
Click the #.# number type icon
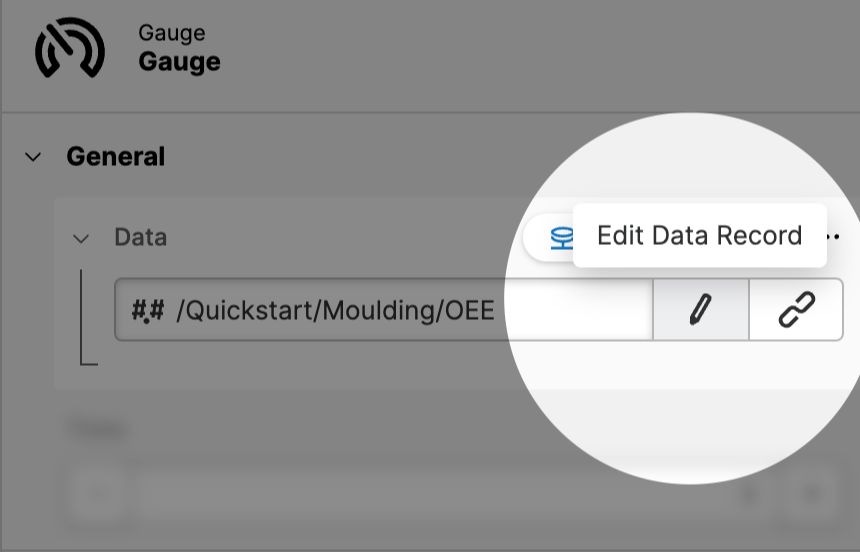(146, 311)
